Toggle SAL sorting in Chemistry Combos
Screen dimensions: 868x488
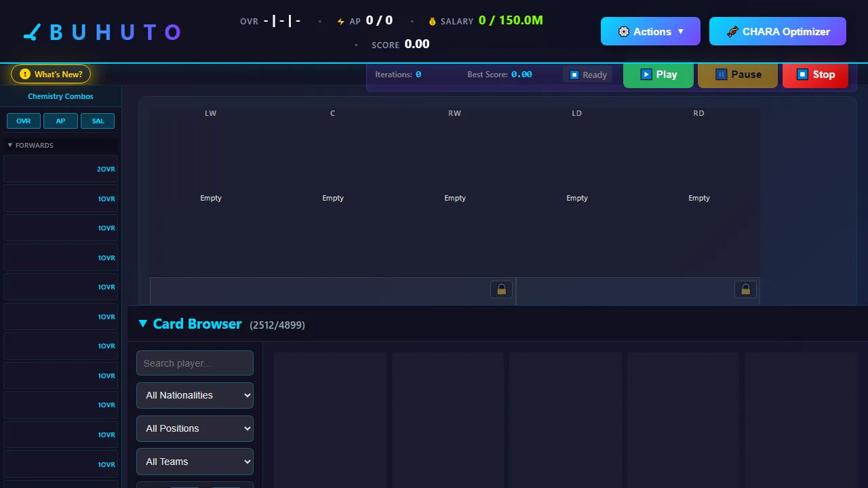(x=97, y=121)
